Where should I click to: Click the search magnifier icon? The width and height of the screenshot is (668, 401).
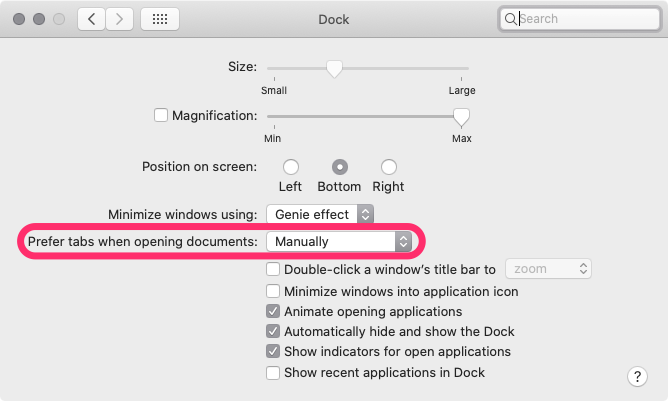[511, 19]
